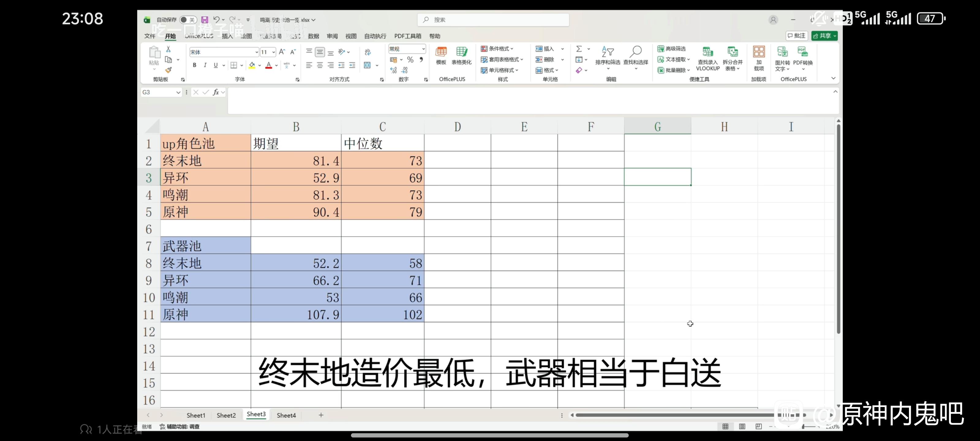Switch to the Sheet1 worksheet tab
This screenshot has width=980, height=441.
tap(196, 415)
